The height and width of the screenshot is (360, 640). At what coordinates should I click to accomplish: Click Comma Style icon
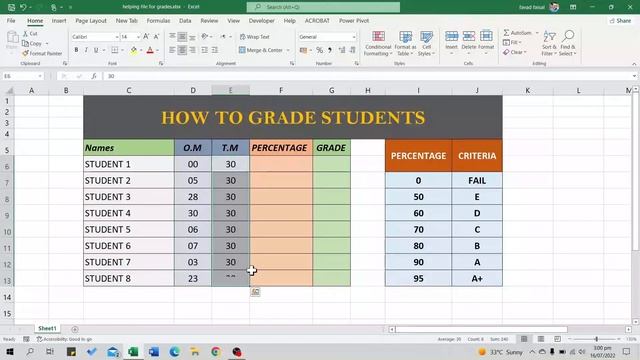330,50
